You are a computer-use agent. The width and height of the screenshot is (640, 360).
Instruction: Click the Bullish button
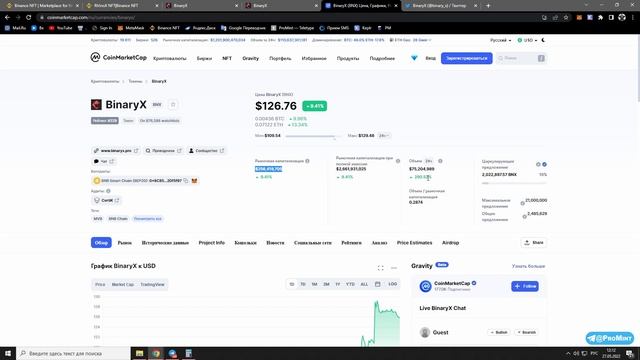(x=499, y=332)
